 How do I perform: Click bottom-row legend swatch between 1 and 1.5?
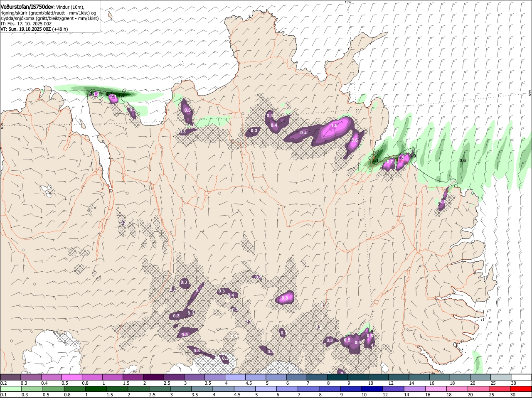pos(96,388)
